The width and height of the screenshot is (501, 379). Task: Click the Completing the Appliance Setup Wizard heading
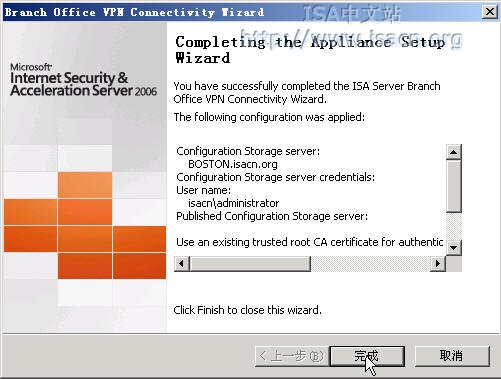[x=310, y=50]
